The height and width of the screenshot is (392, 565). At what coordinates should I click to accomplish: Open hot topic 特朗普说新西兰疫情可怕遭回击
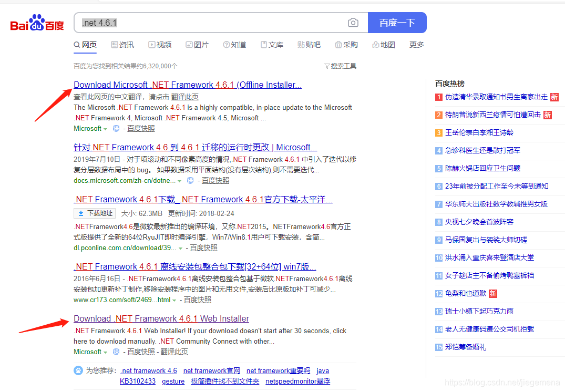pos(493,115)
